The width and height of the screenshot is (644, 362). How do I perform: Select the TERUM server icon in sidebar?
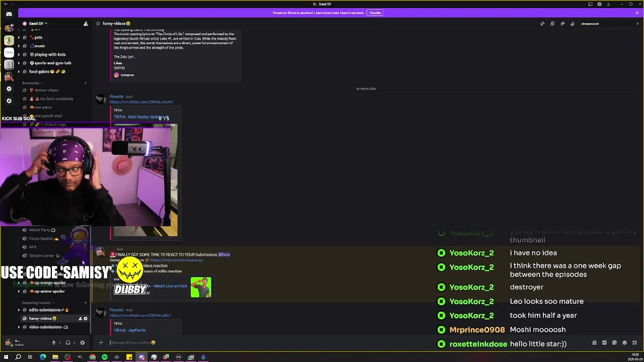tap(9, 52)
